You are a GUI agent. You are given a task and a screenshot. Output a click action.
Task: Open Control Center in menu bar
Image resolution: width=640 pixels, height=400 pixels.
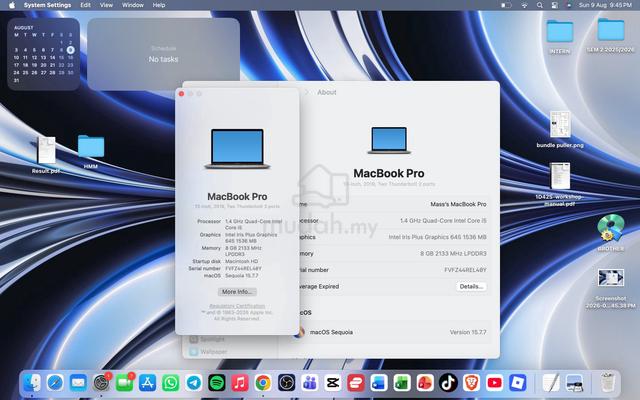pos(554,5)
